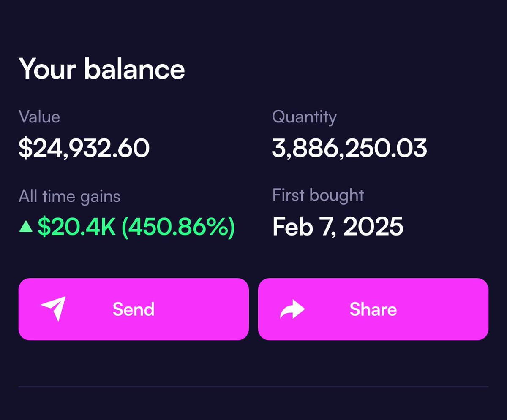Select the $24,932.60 balance value

(84, 149)
